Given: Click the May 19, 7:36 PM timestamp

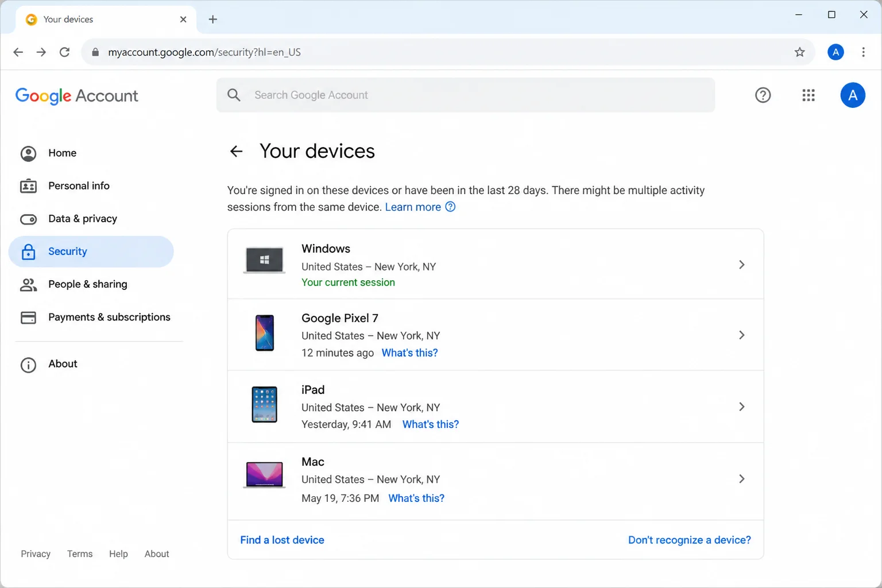Looking at the screenshot, I should click(x=341, y=498).
